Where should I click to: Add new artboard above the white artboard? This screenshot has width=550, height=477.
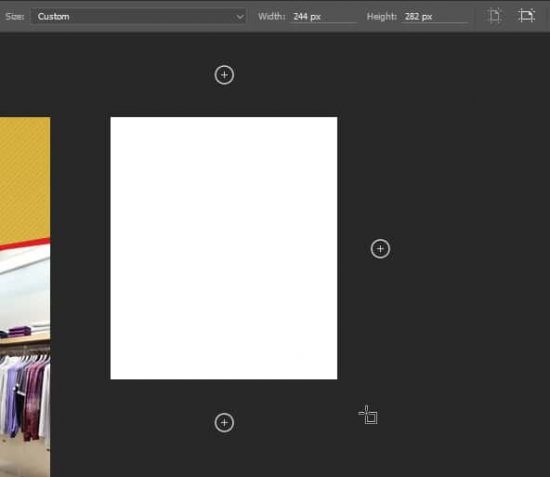(224, 75)
